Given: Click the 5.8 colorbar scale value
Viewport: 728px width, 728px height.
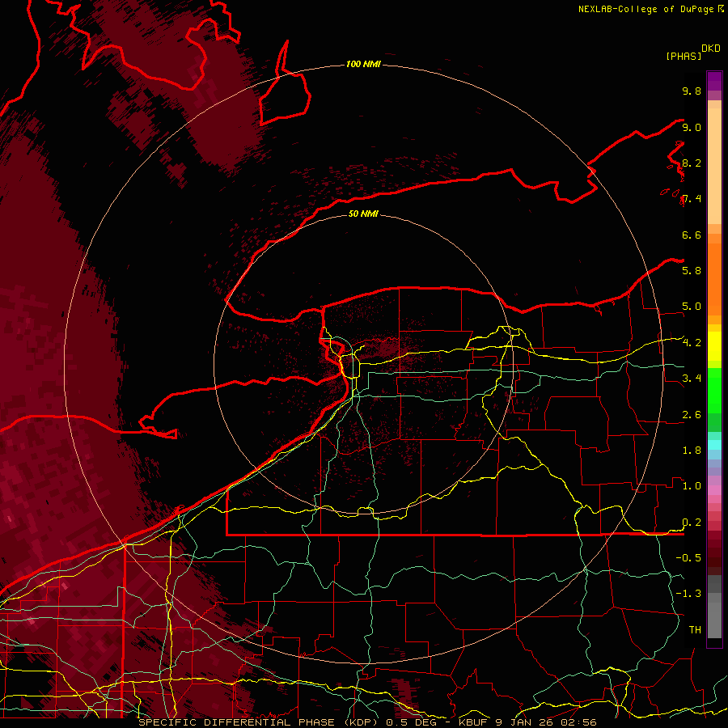Looking at the screenshot, I should pyautogui.click(x=692, y=271).
